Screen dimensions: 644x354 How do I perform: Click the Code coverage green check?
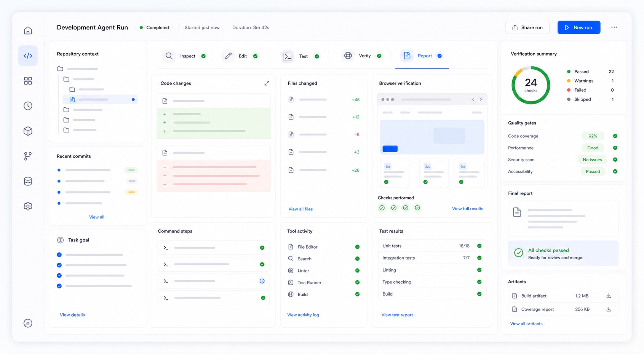615,136
